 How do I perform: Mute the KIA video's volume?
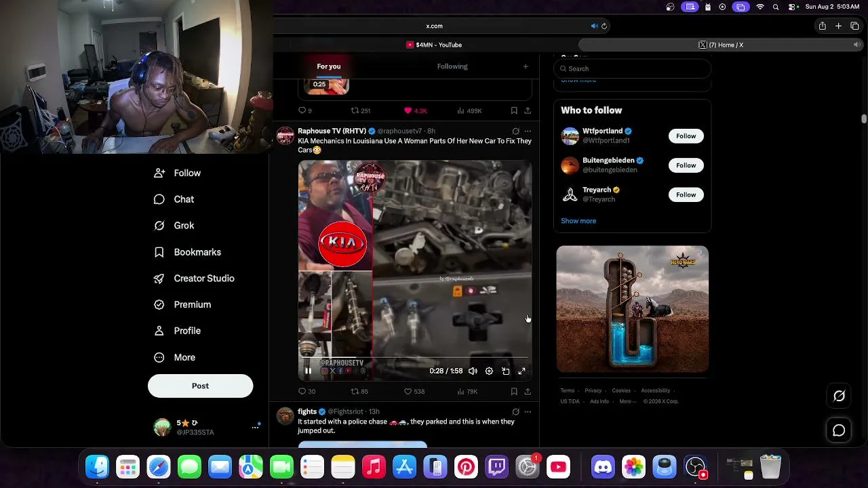coord(473,371)
